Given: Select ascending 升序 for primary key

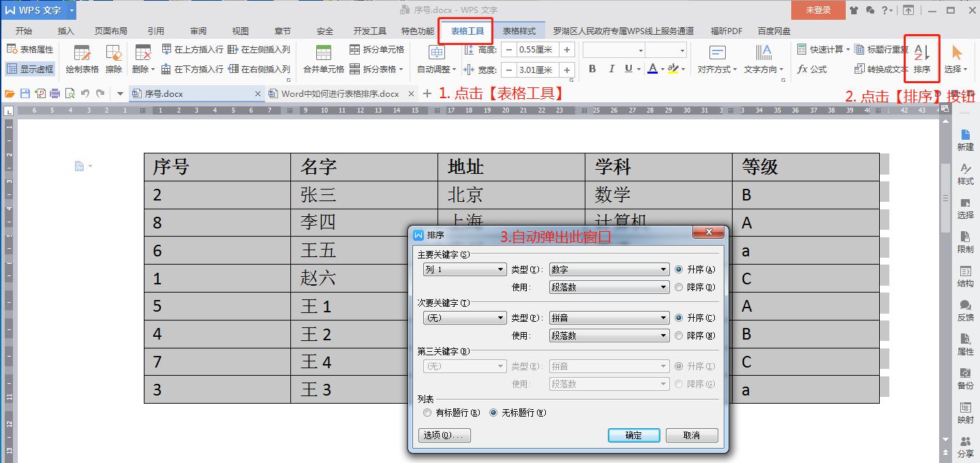Looking at the screenshot, I should (x=679, y=269).
